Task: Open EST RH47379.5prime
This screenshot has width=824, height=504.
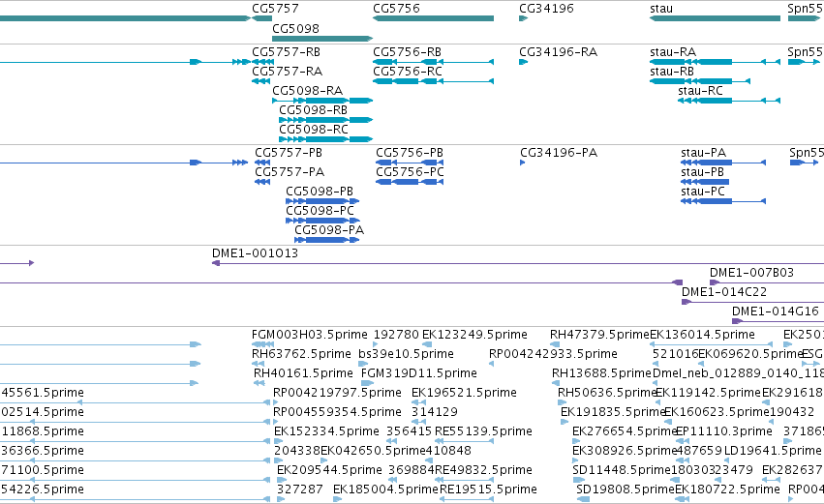Action: (x=599, y=335)
